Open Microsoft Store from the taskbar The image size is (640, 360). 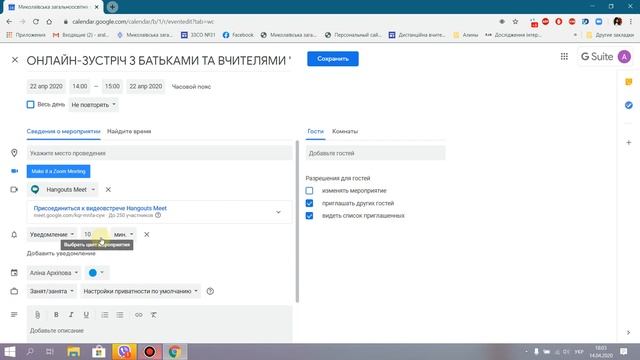click(99, 351)
